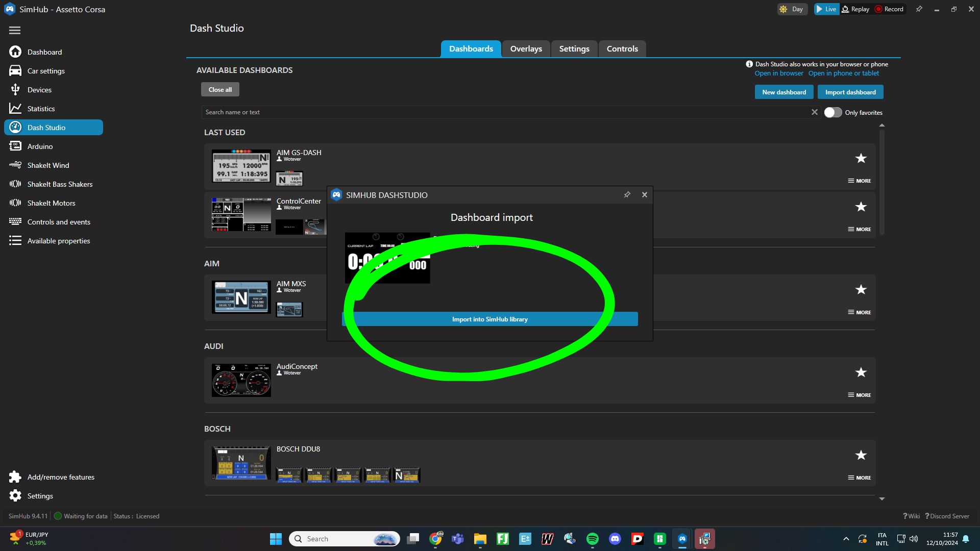Switch to Dash Studio Settings tab
Image resolution: width=980 pixels, height=551 pixels.
(x=574, y=48)
